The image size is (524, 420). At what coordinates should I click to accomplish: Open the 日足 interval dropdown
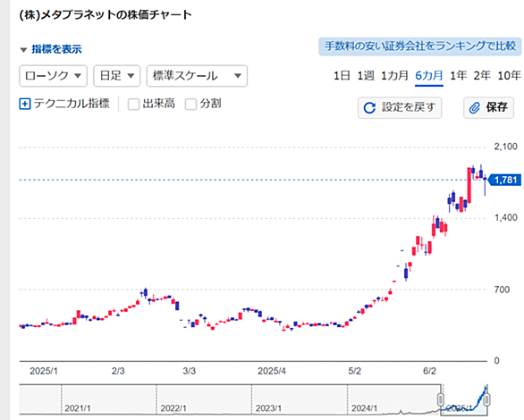coord(116,76)
